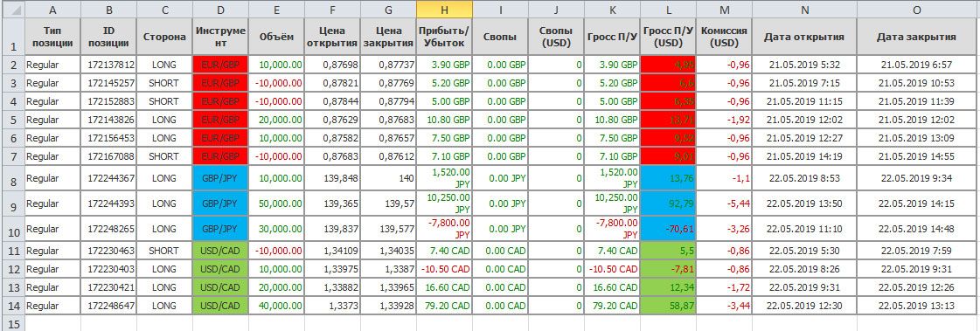Select column O header
The width and height of the screenshot is (980, 331).
(916, 10)
